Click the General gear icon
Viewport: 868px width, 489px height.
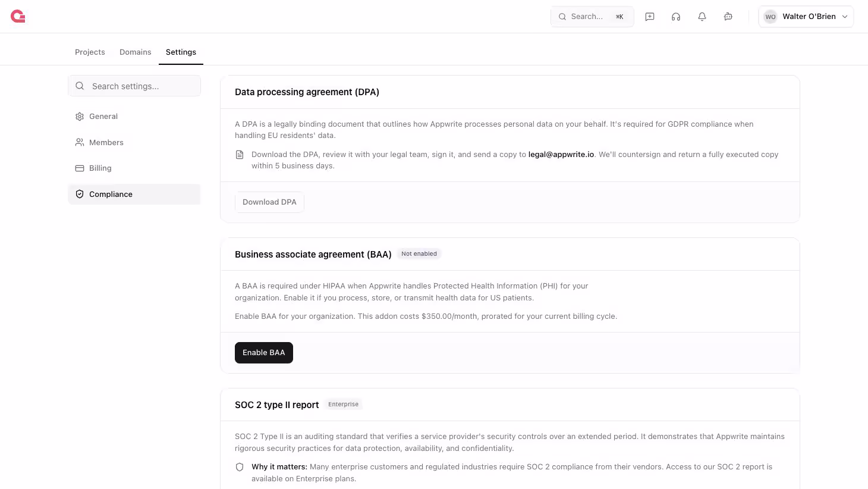coord(80,117)
